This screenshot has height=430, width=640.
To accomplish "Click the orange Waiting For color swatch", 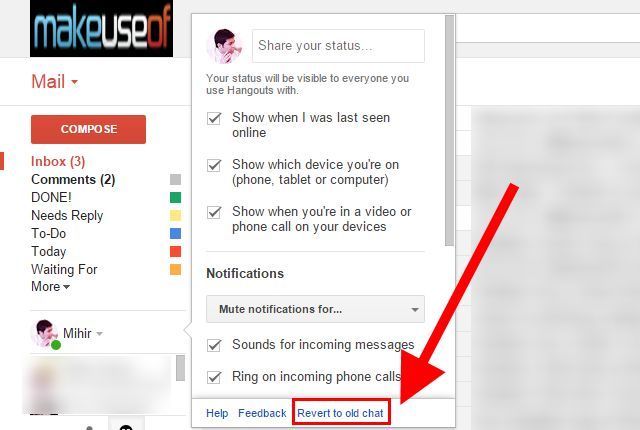I will coord(176,269).
